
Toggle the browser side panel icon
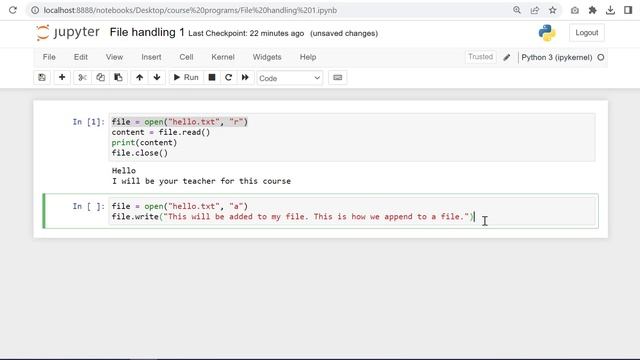[628, 10]
